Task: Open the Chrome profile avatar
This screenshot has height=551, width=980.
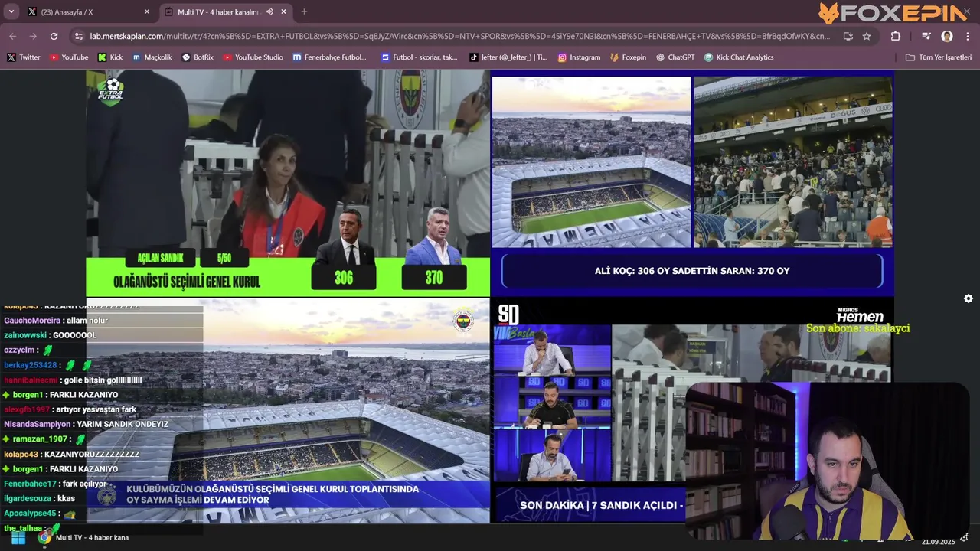Action: click(x=947, y=36)
